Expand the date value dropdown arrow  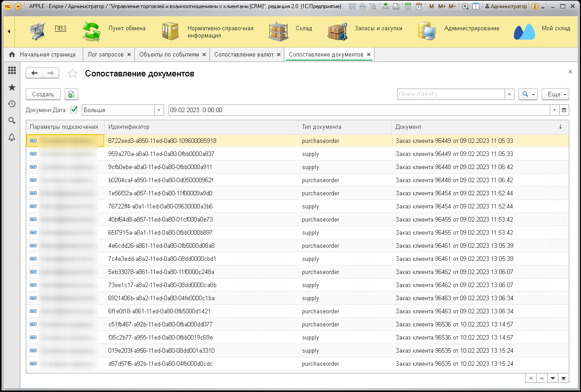tap(555, 110)
